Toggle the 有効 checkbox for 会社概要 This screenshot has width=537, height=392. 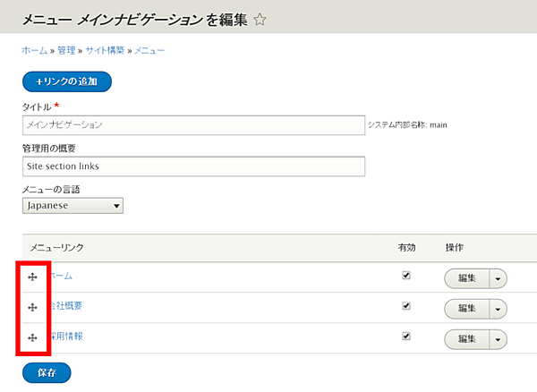click(406, 306)
